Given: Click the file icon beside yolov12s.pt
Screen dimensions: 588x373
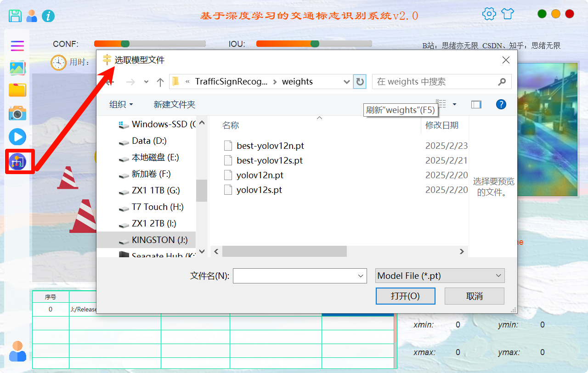Looking at the screenshot, I should click(228, 190).
